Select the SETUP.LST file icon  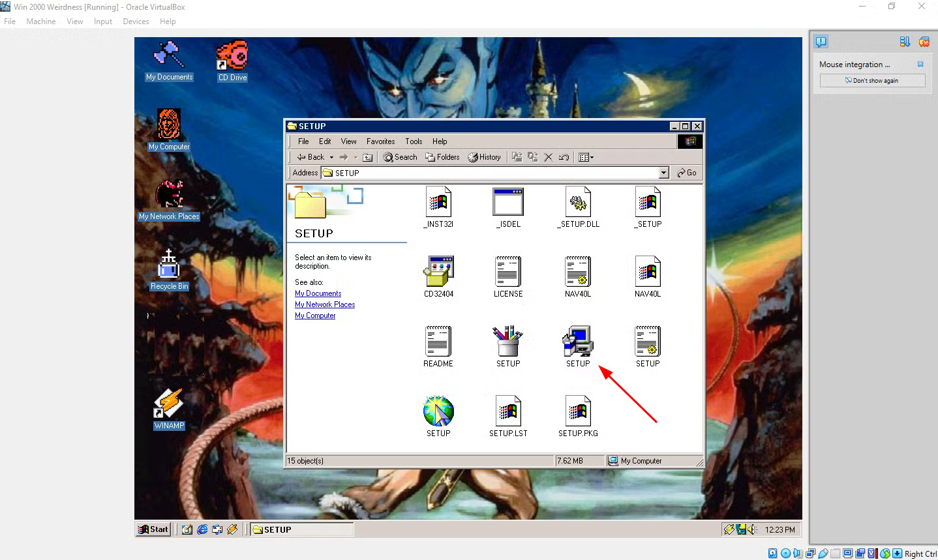point(508,411)
